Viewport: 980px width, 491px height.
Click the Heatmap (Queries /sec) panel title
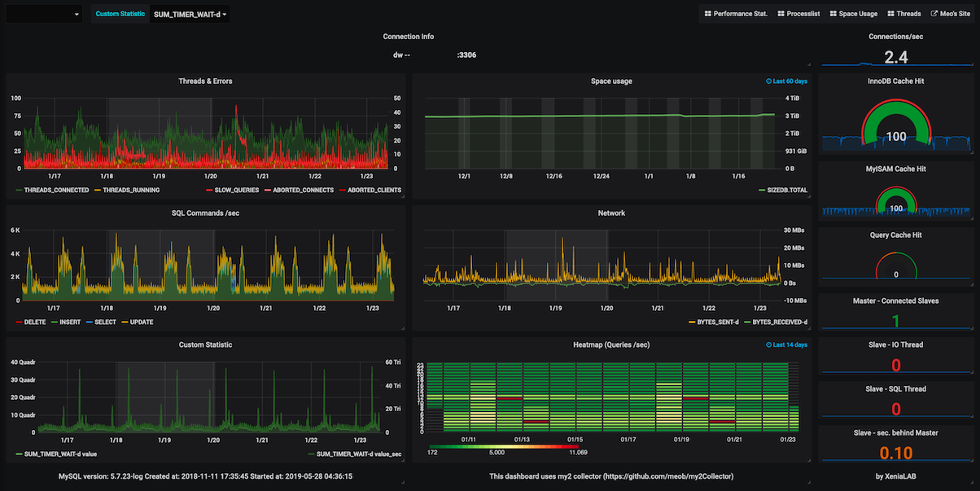click(x=611, y=344)
